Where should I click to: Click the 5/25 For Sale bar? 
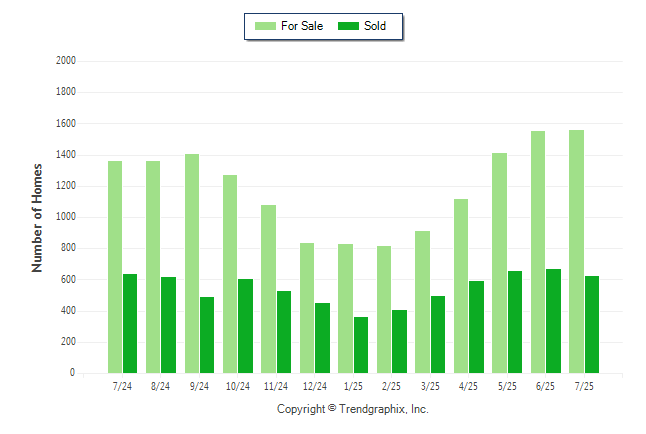coord(499,263)
